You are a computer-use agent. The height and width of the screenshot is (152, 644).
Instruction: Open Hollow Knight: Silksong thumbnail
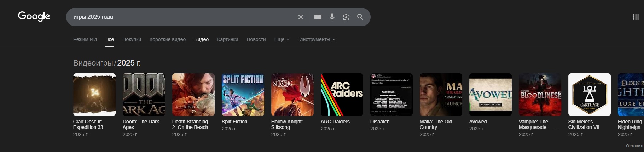(x=292, y=95)
